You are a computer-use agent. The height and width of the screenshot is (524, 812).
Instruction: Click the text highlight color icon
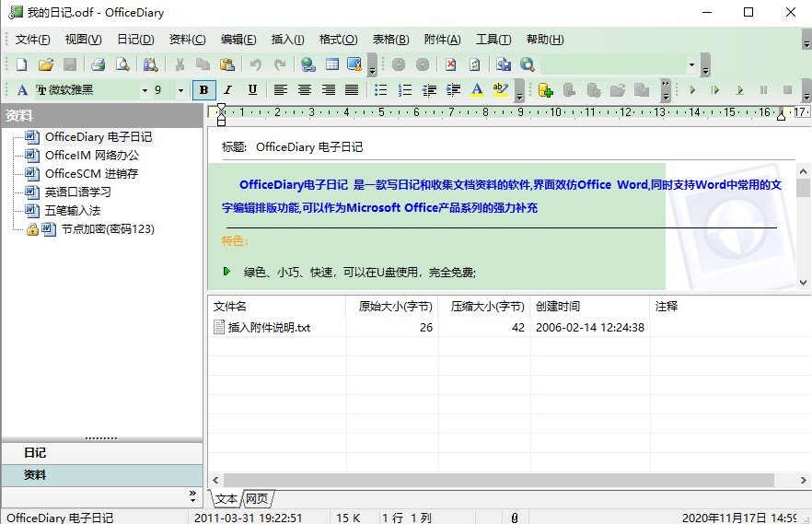(x=500, y=90)
